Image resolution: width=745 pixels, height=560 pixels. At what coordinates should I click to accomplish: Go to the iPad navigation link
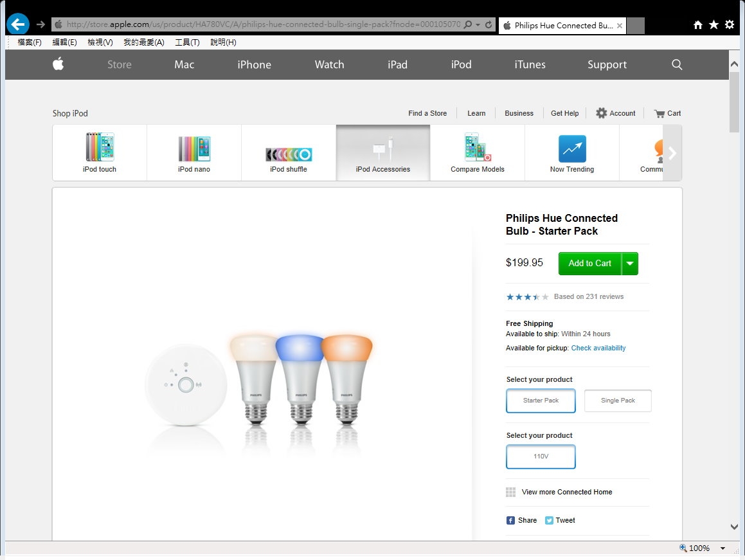point(398,65)
